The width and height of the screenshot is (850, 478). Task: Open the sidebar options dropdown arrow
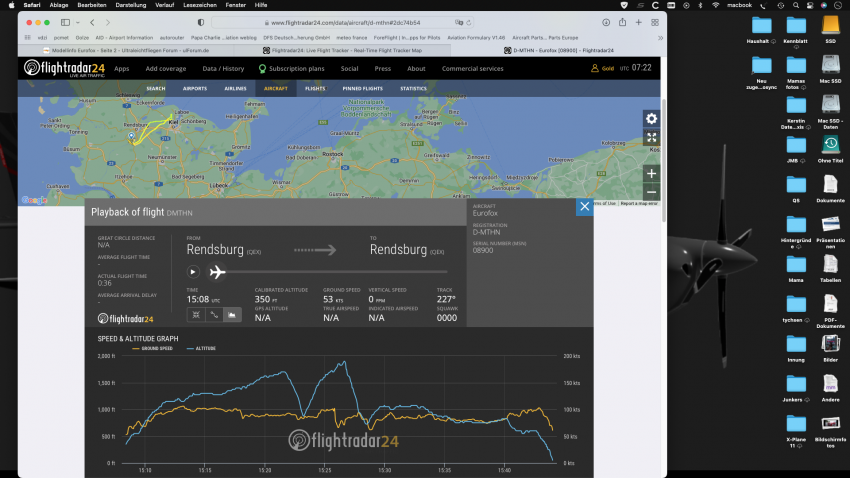(x=78, y=23)
